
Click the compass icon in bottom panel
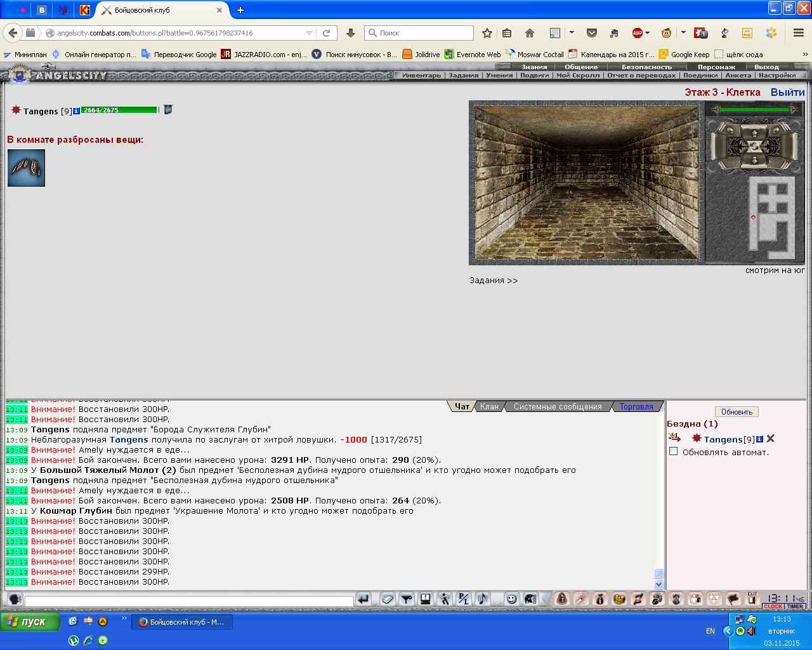pos(581,599)
